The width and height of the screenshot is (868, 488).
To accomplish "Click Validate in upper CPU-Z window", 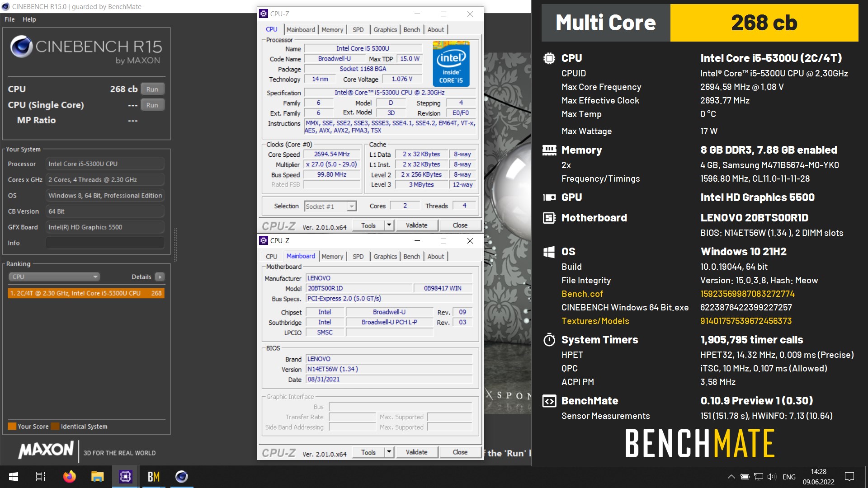I will [x=416, y=225].
